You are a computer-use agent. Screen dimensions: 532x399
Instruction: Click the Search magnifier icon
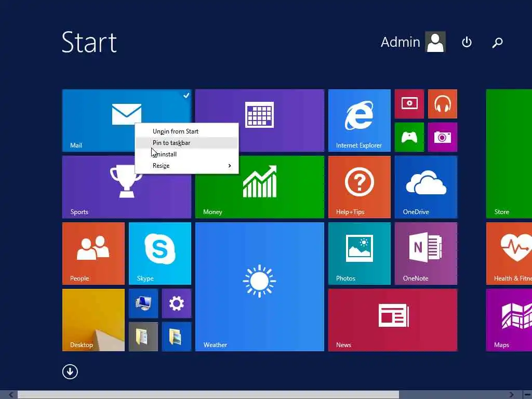click(497, 43)
